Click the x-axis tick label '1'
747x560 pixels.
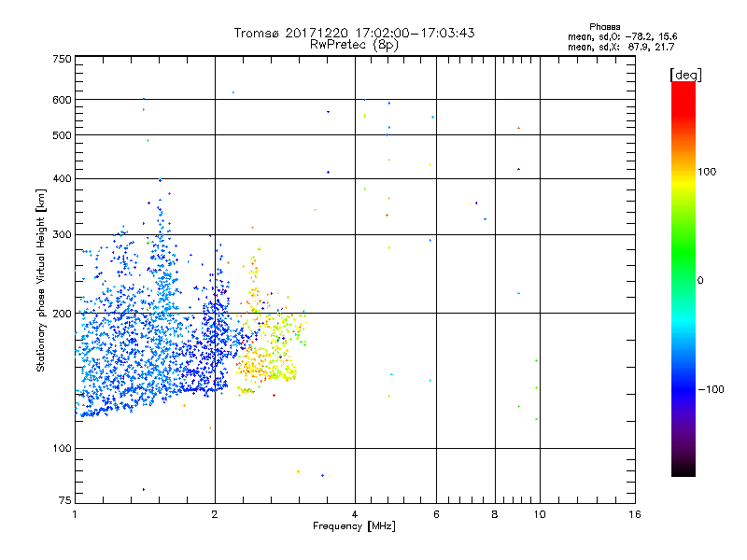click(75, 514)
